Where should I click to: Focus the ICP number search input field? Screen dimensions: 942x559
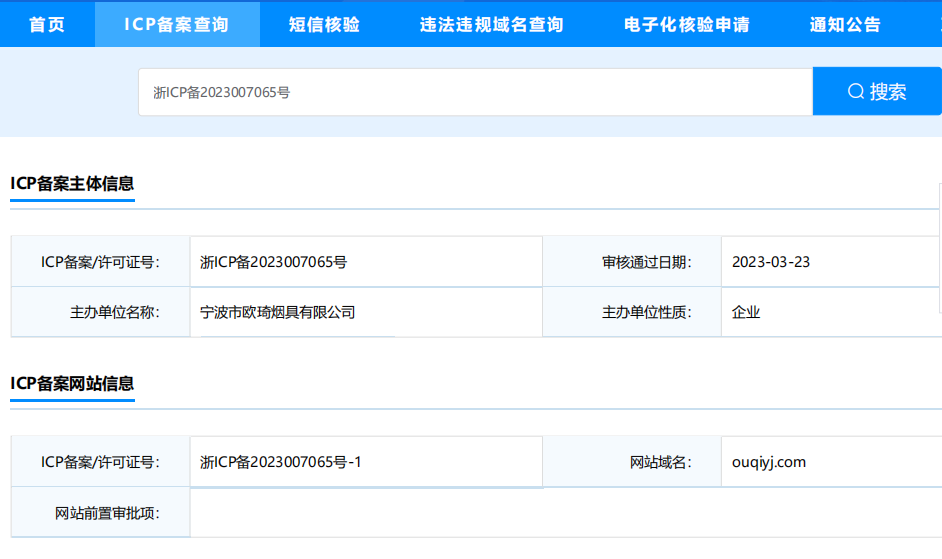coord(475,92)
